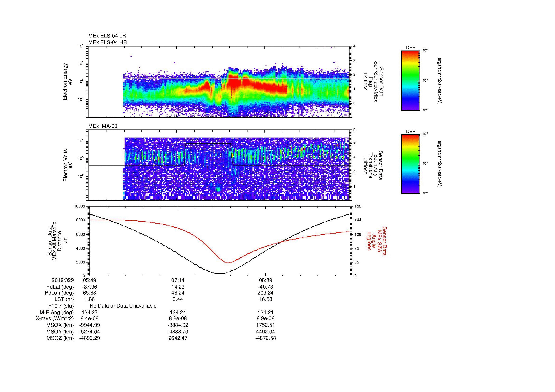
Task: Click the PdLat value '-40.73'
Action: tap(266, 287)
